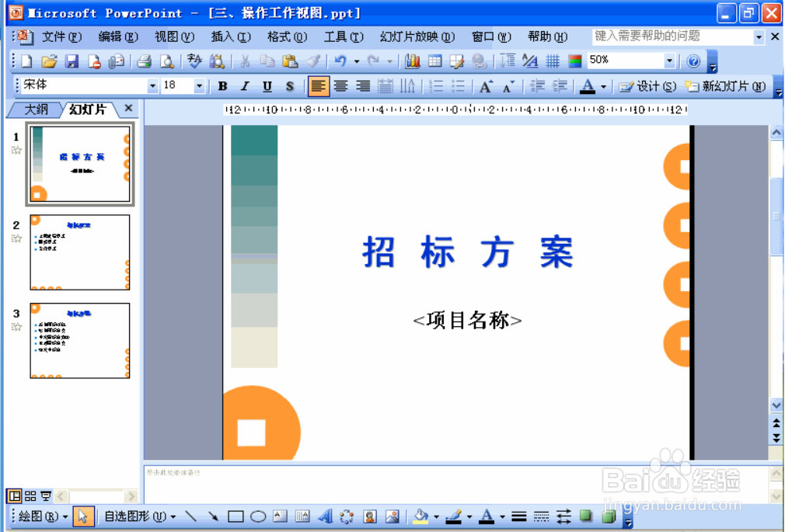The height and width of the screenshot is (532, 785).
Task: Open the 插入 Insert menu
Action: coord(231,37)
